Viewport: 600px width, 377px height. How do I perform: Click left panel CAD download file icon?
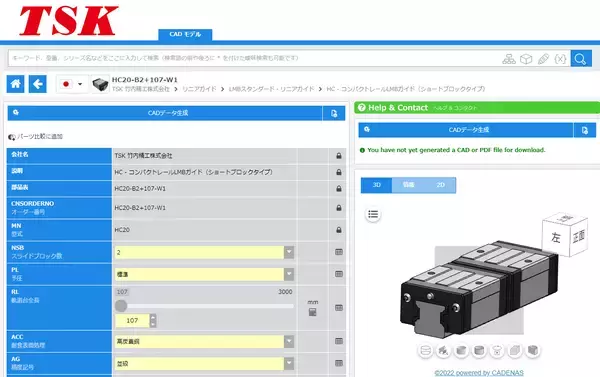click(334, 113)
